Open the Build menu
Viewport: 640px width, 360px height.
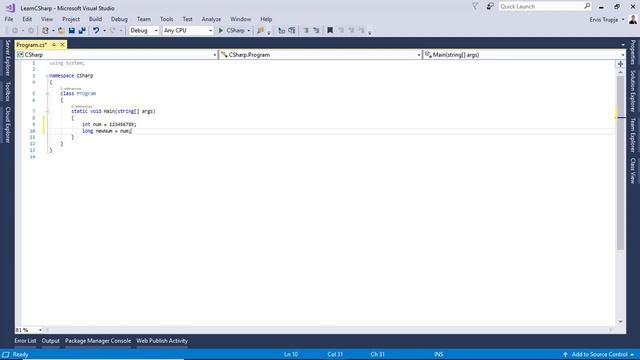[x=95, y=19]
